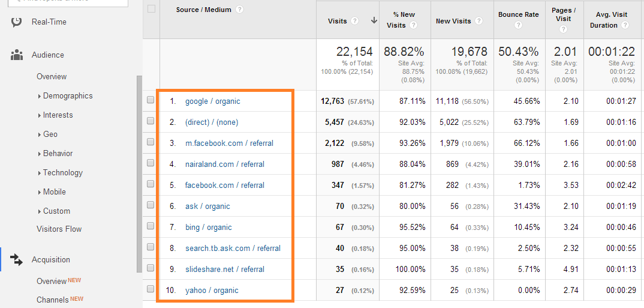Show help icon for Visits column

coord(355,21)
